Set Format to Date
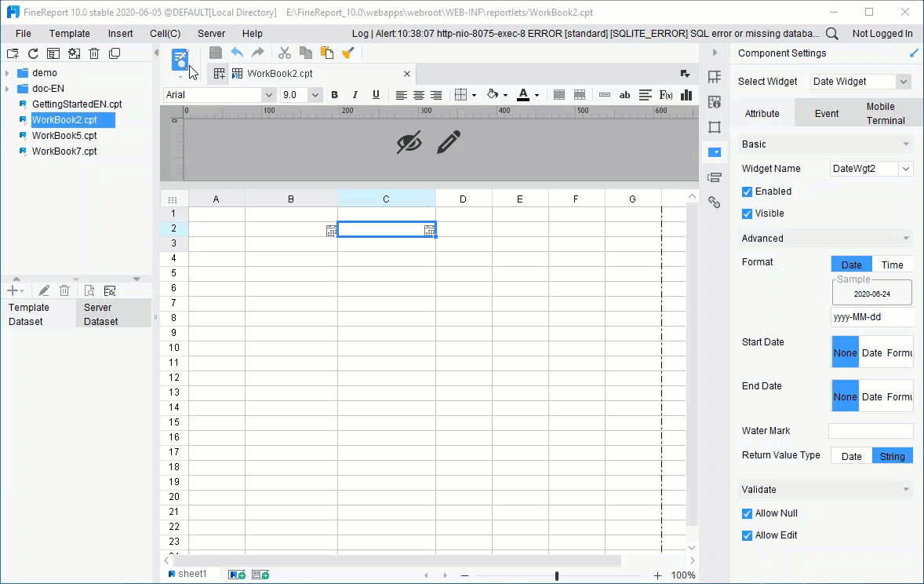 (x=852, y=265)
